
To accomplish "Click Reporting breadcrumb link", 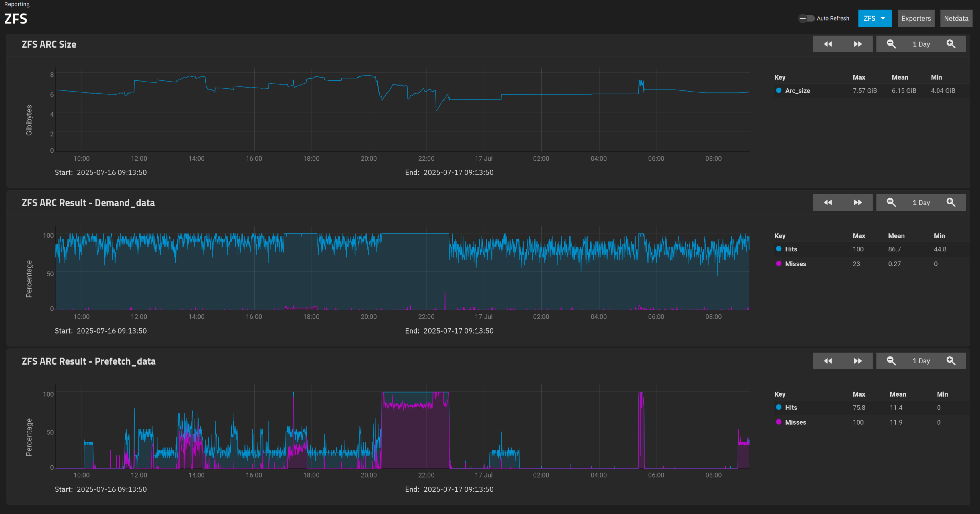I will [x=17, y=4].
